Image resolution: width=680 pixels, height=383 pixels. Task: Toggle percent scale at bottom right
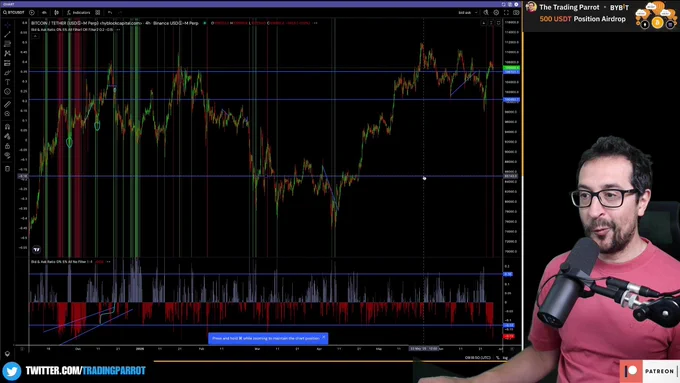[x=497, y=358]
